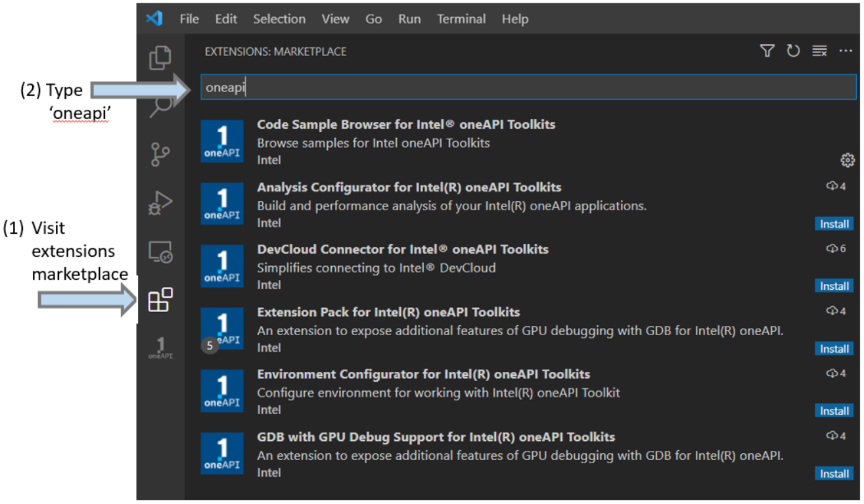Click the extensions search box containing oneapi
Screen dimensions: 864x504
tap(529, 87)
